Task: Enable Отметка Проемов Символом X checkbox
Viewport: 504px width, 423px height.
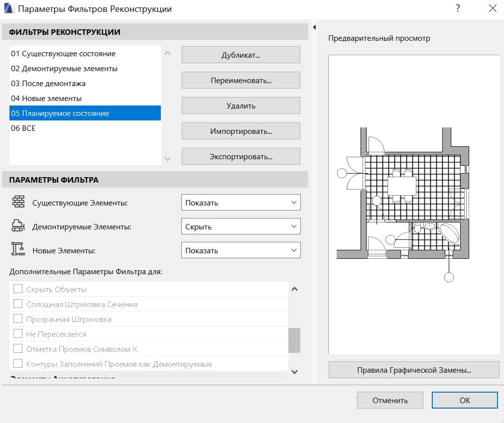Action: coord(18,348)
